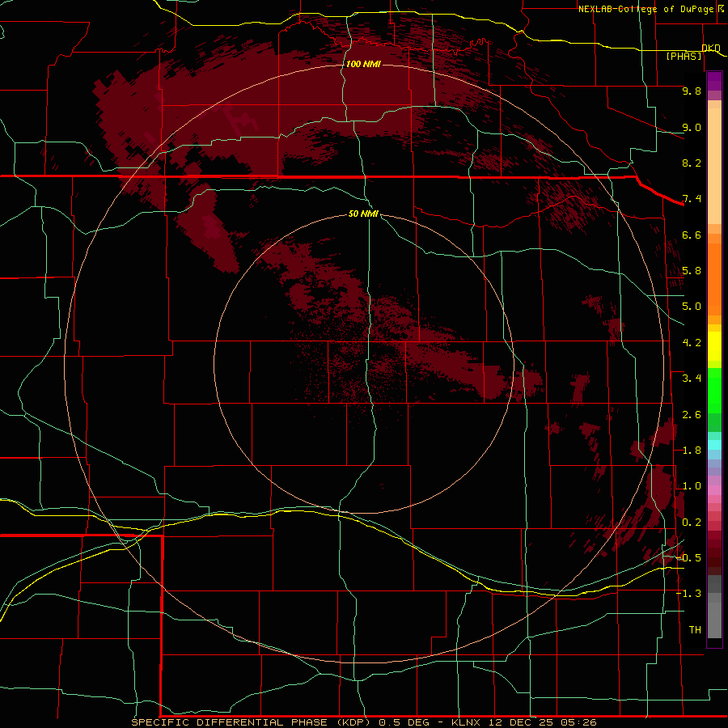The height and width of the screenshot is (728, 728).
Task: Click the DKD label above the color scale
Action: pos(711,48)
